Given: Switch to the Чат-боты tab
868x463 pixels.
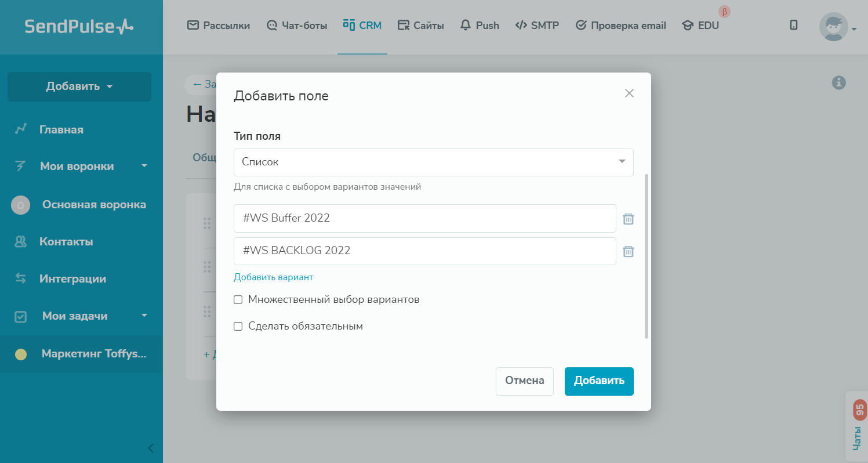Looking at the screenshot, I should [297, 26].
